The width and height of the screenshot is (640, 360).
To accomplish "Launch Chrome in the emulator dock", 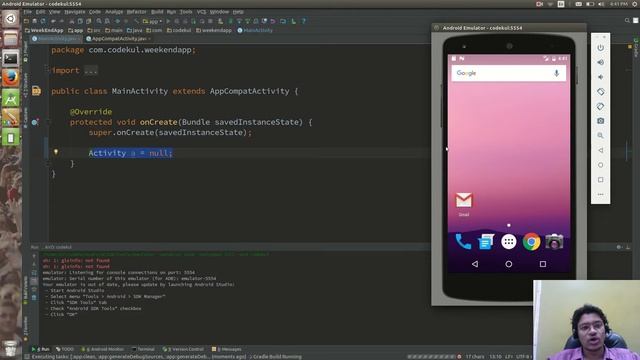I will point(531,242).
